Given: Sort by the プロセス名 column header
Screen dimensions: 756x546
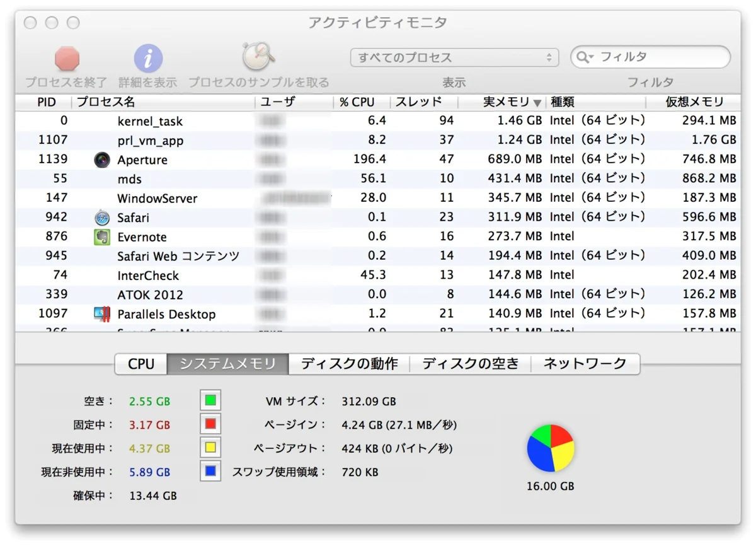Looking at the screenshot, I should (163, 102).
